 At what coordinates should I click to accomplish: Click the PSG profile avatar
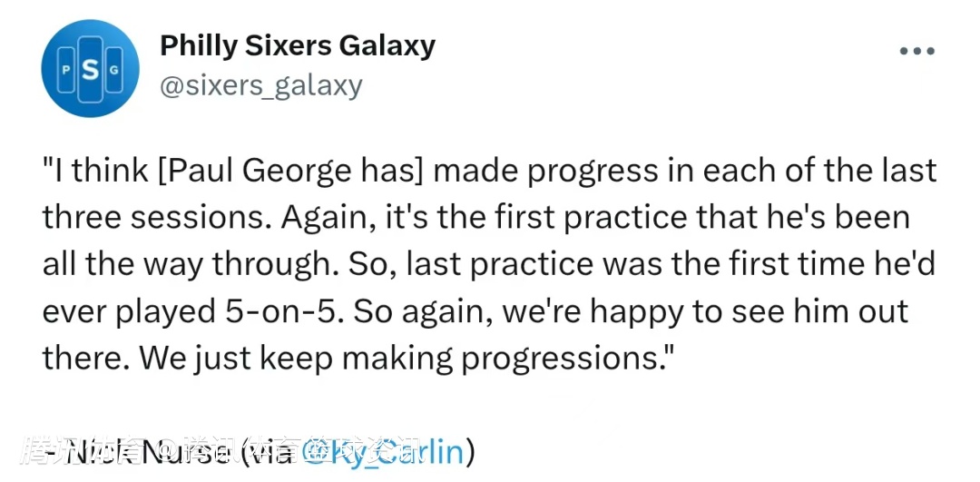click(89, 69)
